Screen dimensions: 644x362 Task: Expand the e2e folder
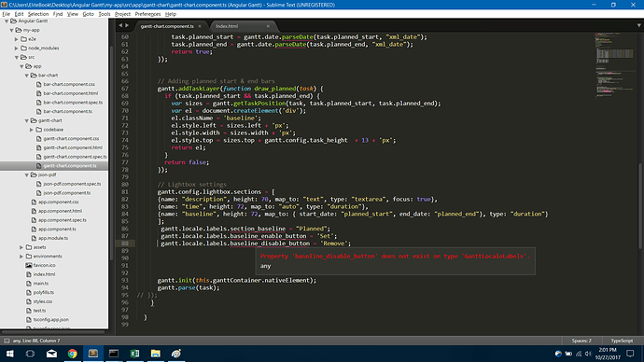17,39
